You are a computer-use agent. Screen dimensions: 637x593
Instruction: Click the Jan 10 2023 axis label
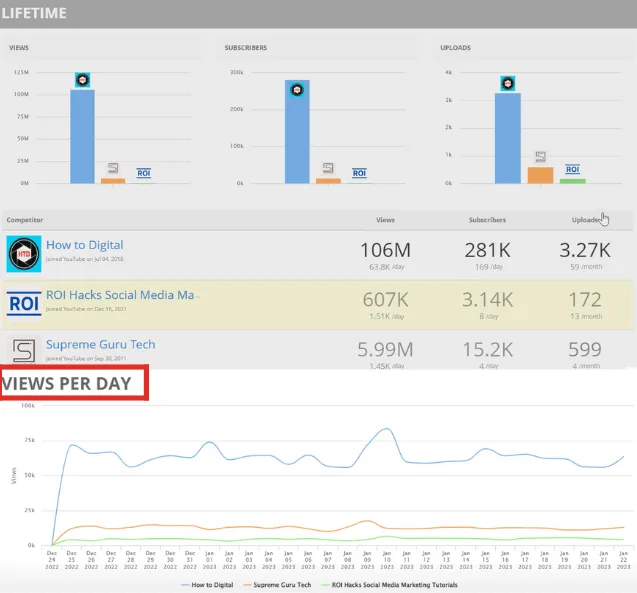(387, 560)
